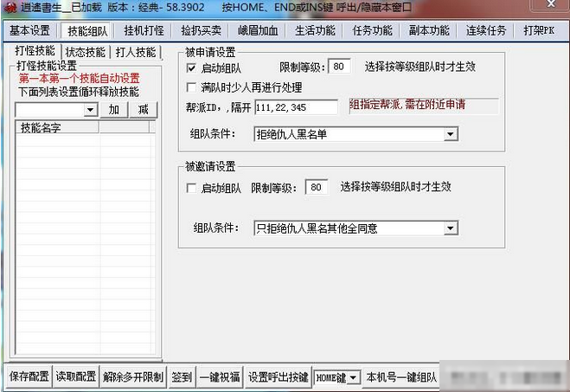Toggle the 满队时少人再进行处理 checkbox
The width and height of the screenshot is (570, 392).
192,87
